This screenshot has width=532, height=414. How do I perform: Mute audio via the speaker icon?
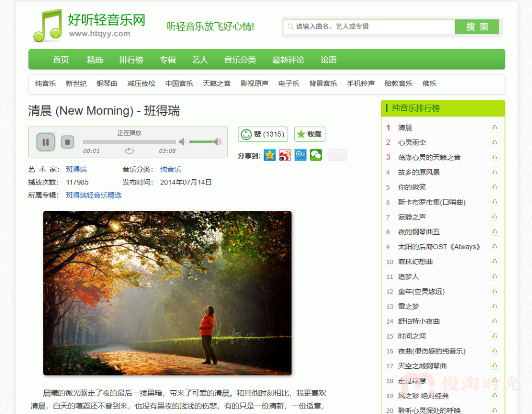click(x=182, y=141)
